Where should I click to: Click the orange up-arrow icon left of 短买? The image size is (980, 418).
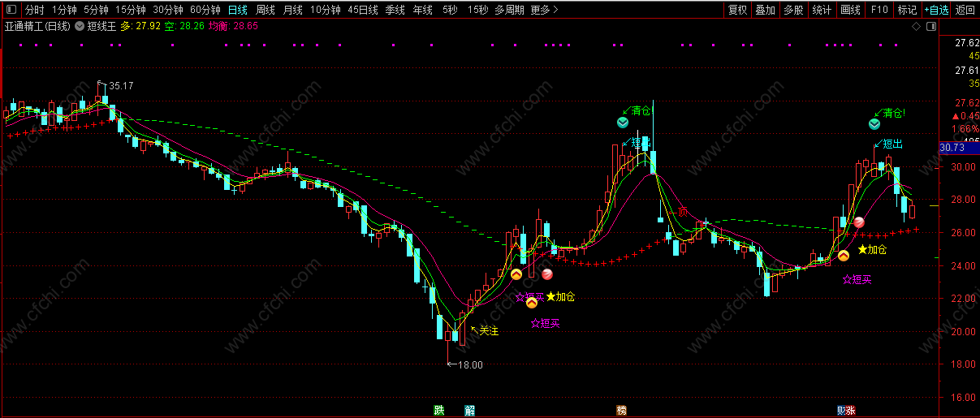tap(516, 274)
